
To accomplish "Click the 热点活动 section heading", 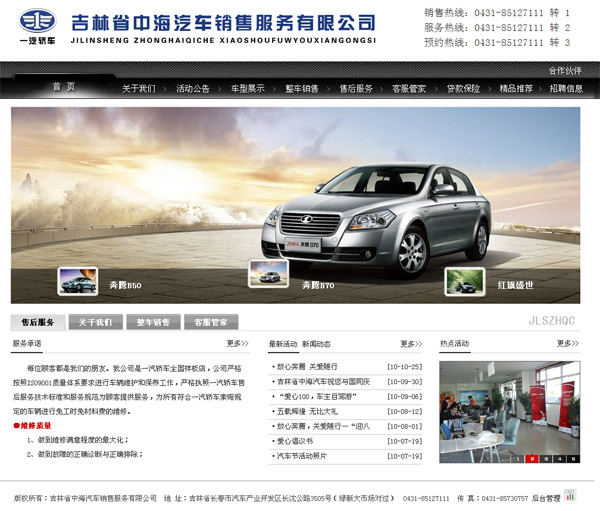I will point(454,343).
